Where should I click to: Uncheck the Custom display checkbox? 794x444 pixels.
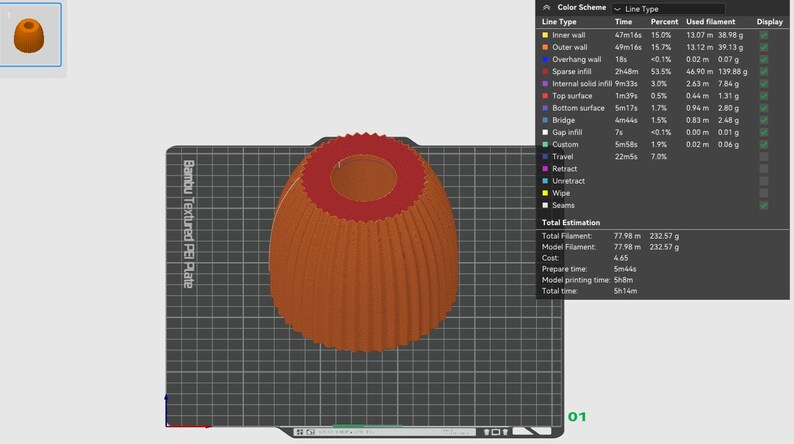[764, 145]
